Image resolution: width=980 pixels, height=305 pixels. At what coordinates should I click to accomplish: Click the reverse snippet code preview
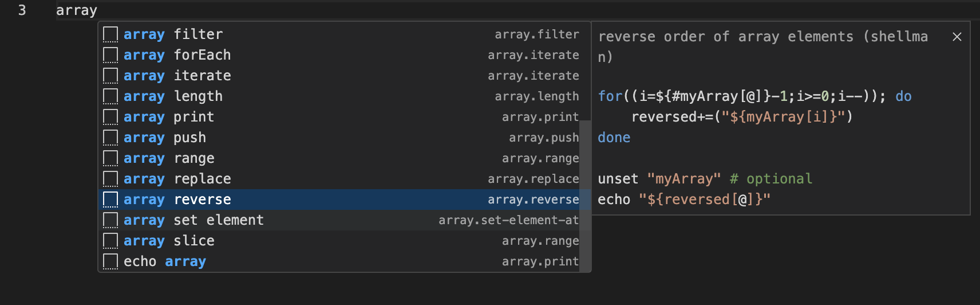click(x=754, y=148)
